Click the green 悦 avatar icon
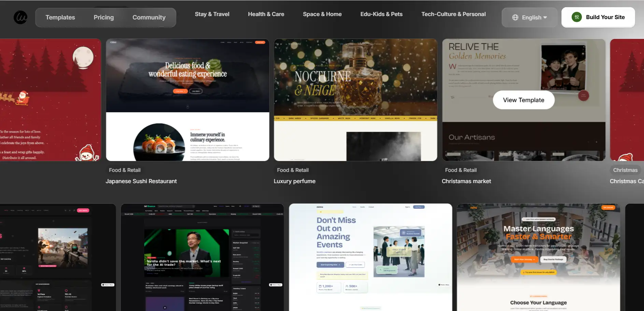Screen dimensions: 644x311 [577, 17]
